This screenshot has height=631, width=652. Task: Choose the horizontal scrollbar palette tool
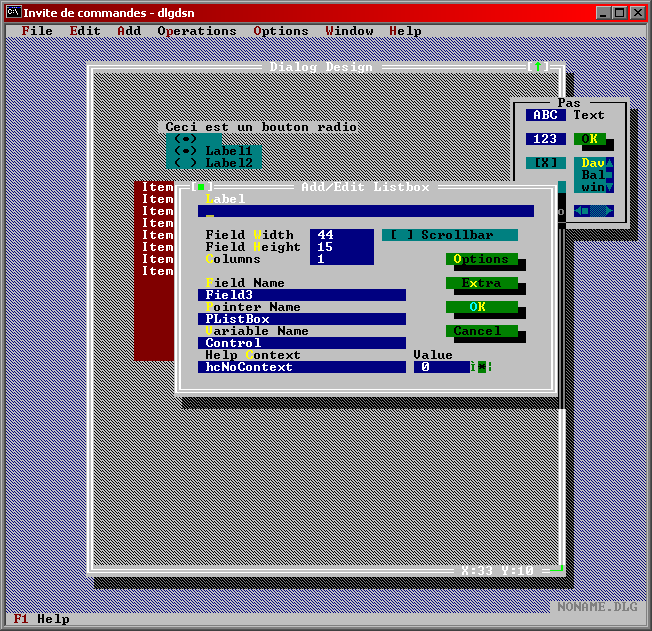pos(593,211)
